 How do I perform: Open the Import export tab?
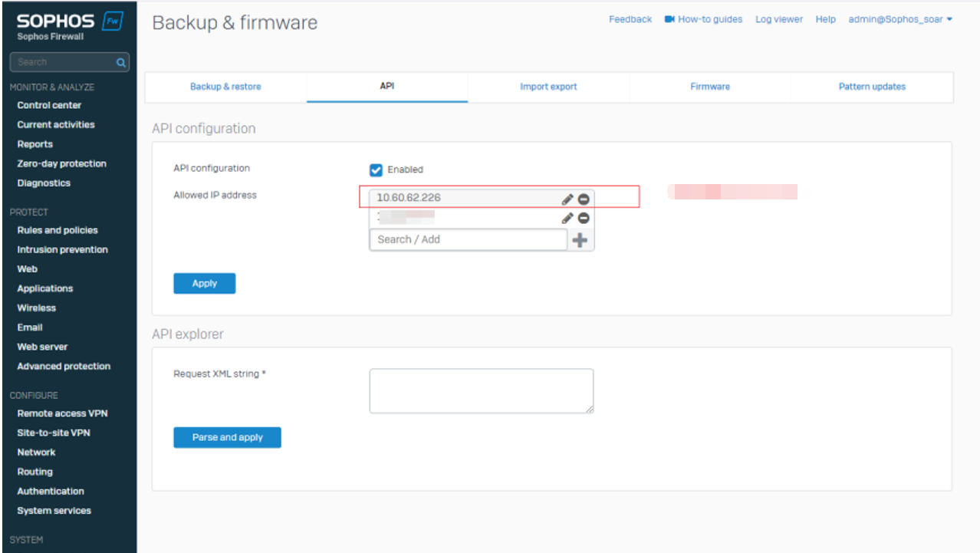pos(548,87)
